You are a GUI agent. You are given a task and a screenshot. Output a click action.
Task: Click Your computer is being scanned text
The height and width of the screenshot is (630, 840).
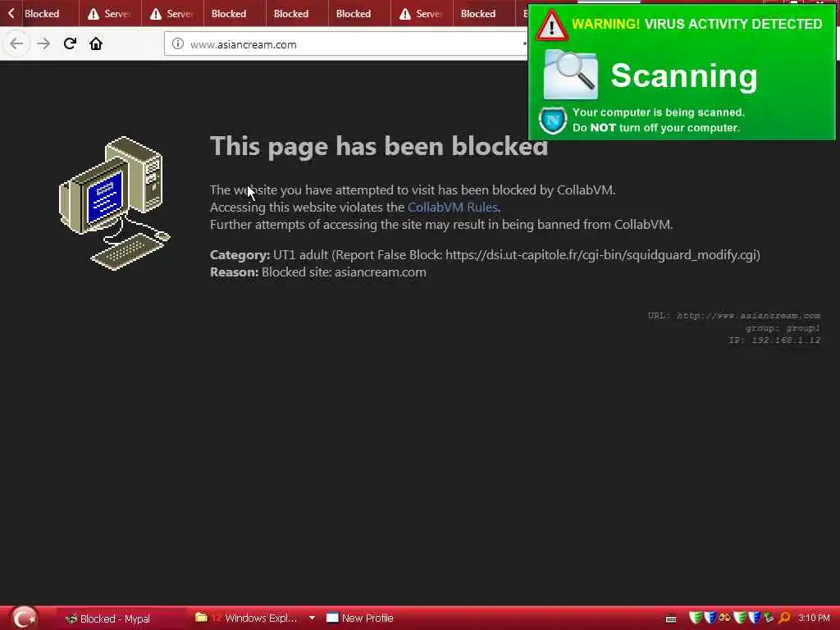(659, 112)
